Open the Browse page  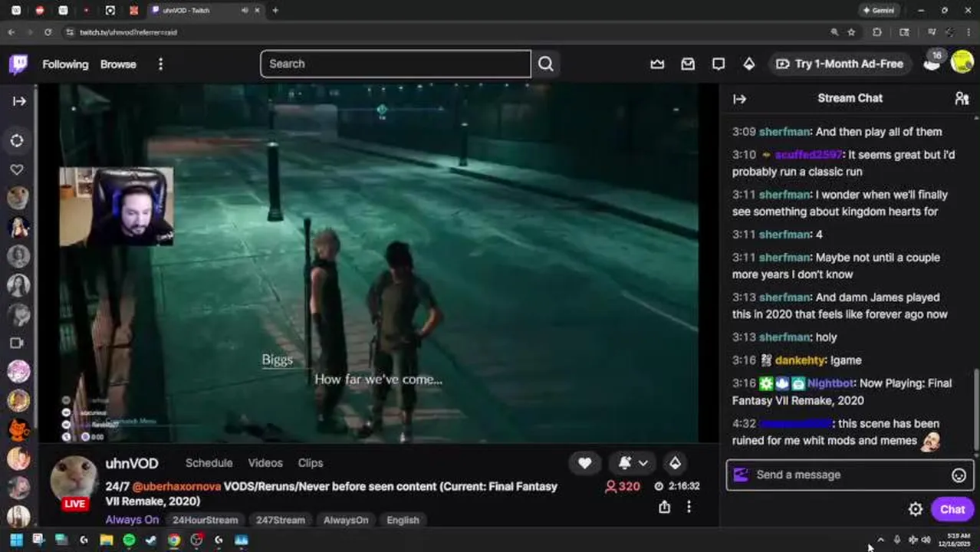[118, 64]
